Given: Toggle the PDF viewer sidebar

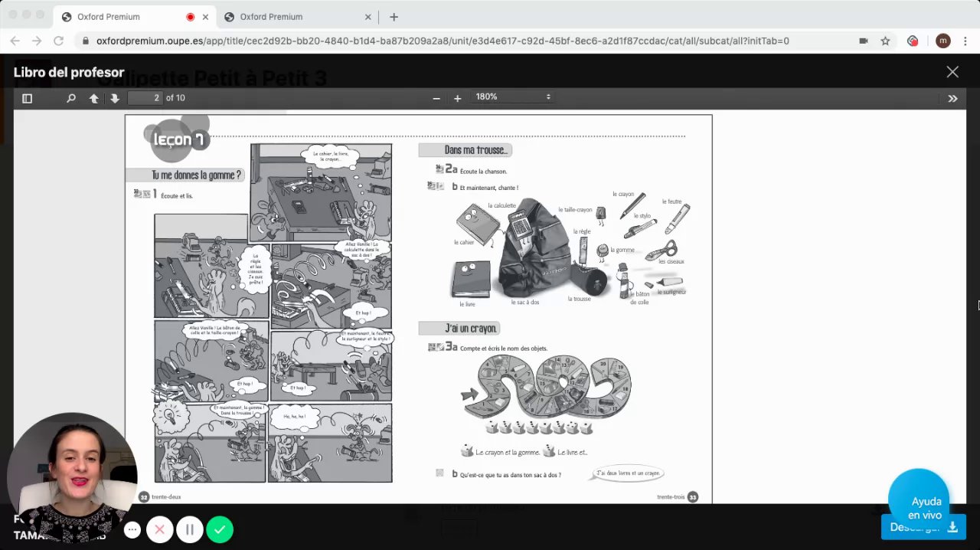Looking at the screenshot, I should (x=27, y=98).
